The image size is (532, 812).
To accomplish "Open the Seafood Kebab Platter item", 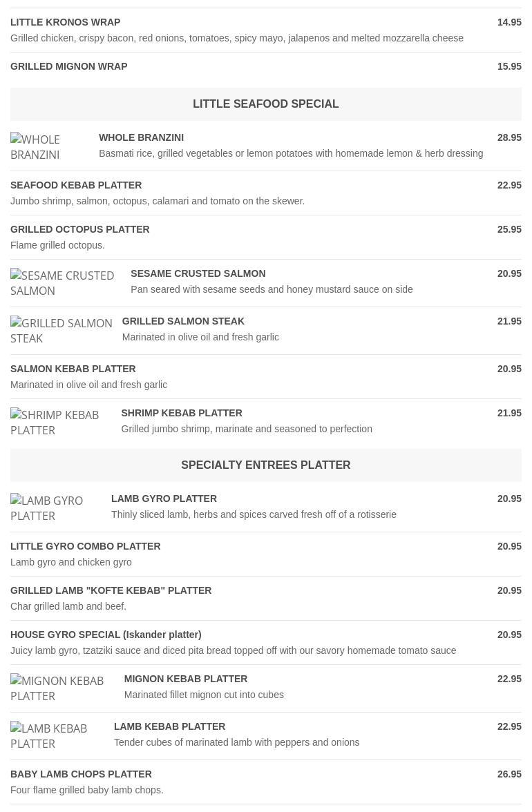I will tap(76, 186).
